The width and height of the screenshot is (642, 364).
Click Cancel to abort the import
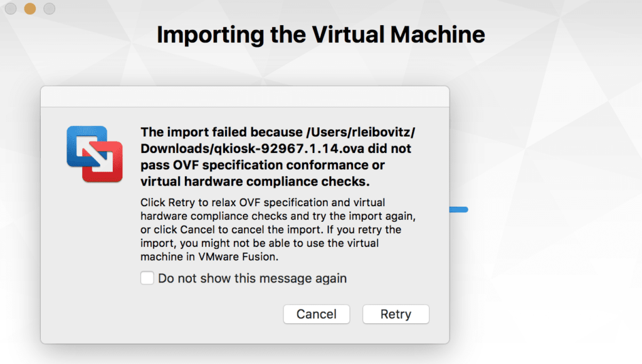(x=317, y=315)
